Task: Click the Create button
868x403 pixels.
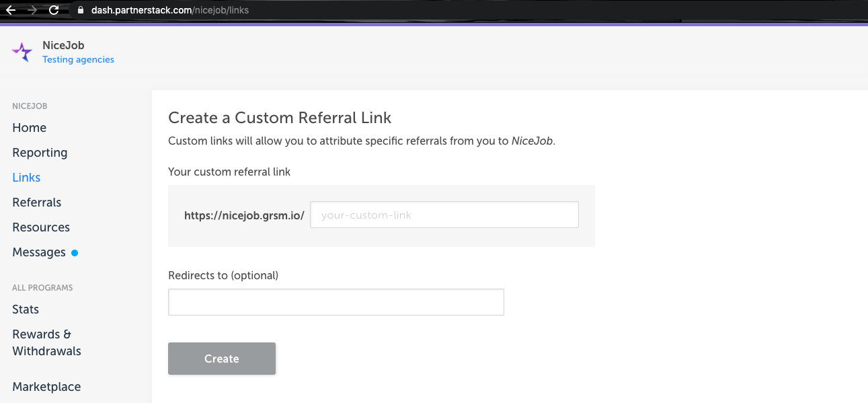Action: (x=222, y=359)
